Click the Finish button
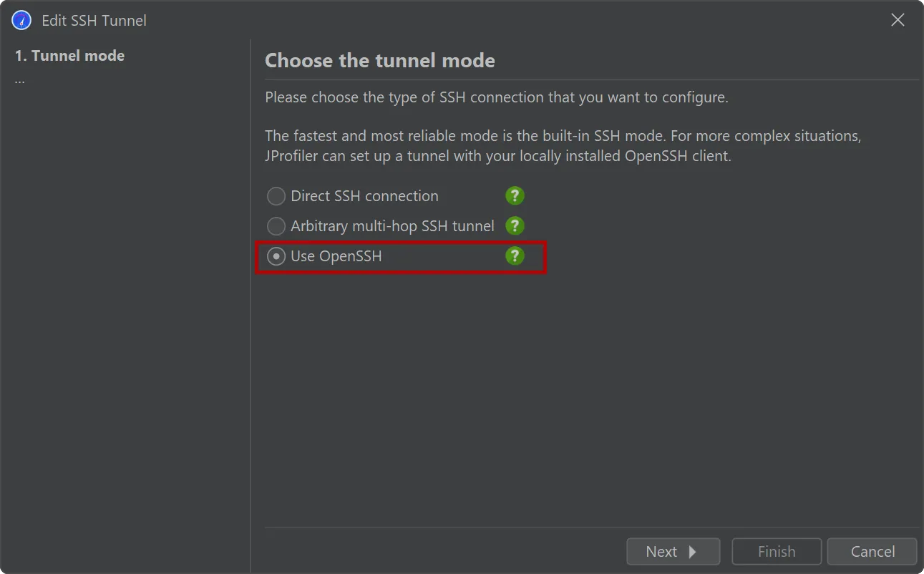 777,552
